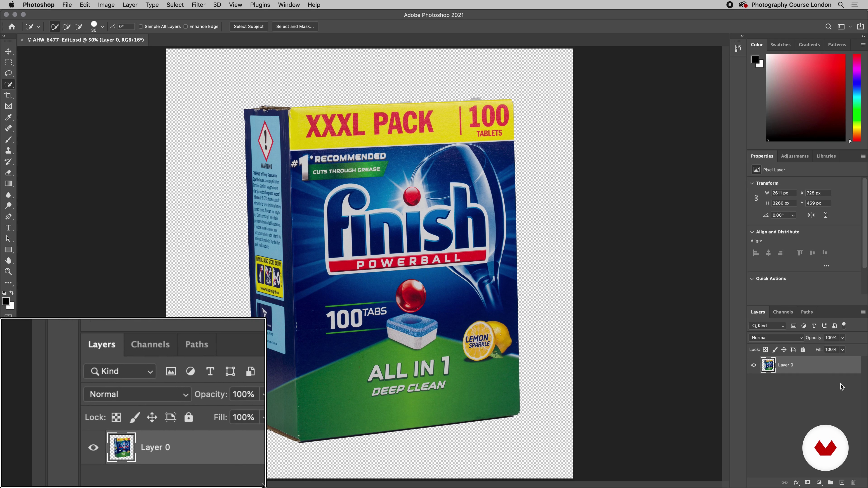Image resolution: width=868 pixels, height=488 pixels.
Task: Click Add layer mask icon
Action: (808, 483)
